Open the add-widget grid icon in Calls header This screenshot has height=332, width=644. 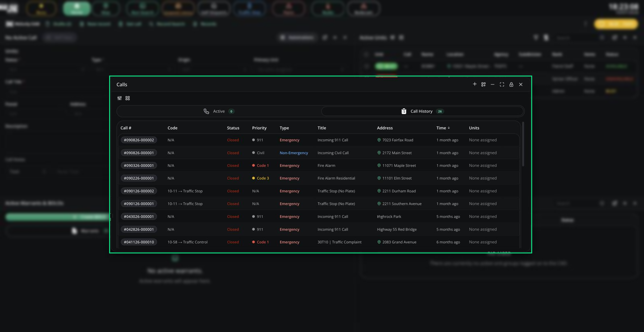(484, 85)
